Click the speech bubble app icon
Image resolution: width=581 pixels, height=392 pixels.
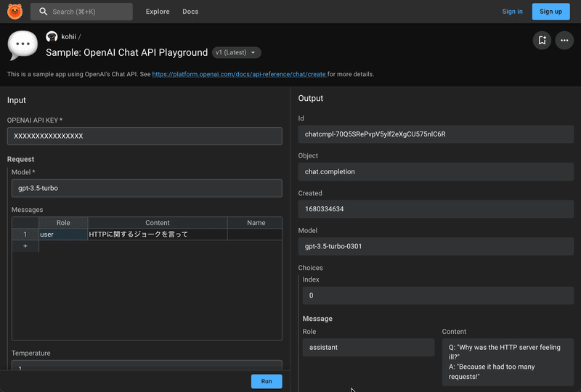coord(23,45)
